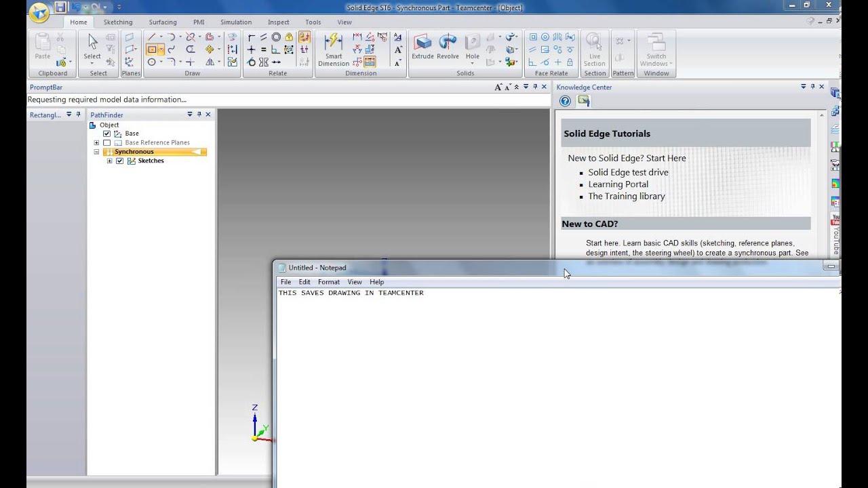Increase PromptBar font size
Screen dimensions: 868x488
click(x=498, y=87)
